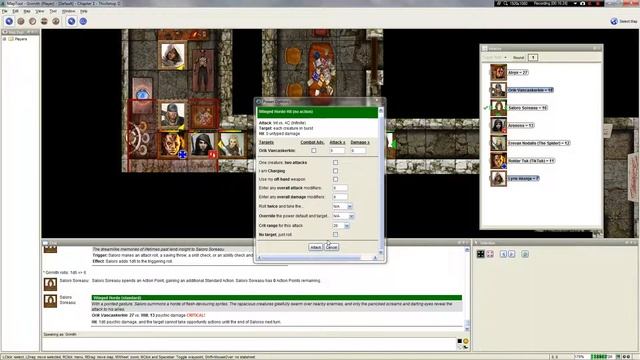The height and width of the screenshot is (360, 640).
Task: Enable the No target, just roll checkbox
Action: coord(336,235)
